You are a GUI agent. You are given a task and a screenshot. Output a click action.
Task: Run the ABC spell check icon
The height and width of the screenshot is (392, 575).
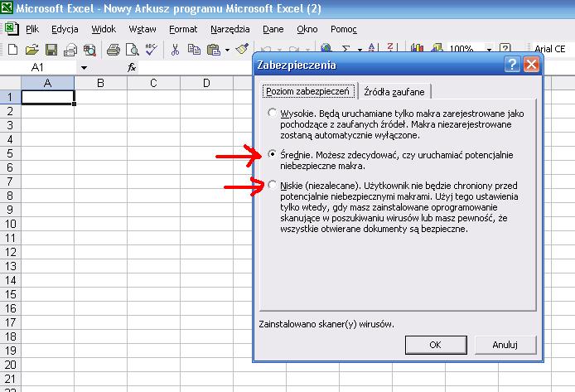[151, 49]
